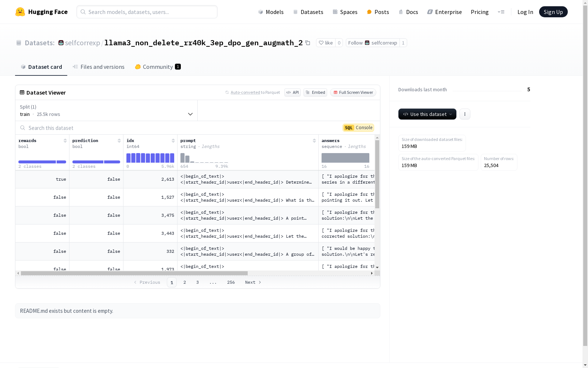The image size is (588, 368).
Task: Click the rewards cell showing true
Action: (42, 179)
